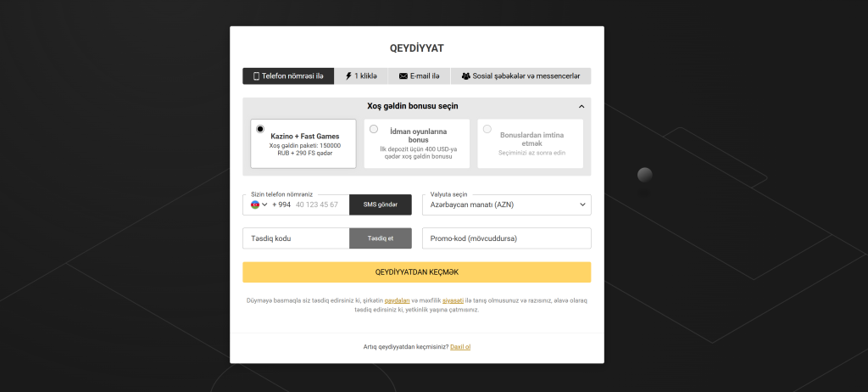Image resolution: width=868 pixels, height=392 pixels.
Task: Open the Valyuta seçin currency dropdown
Action: [506, 204]
